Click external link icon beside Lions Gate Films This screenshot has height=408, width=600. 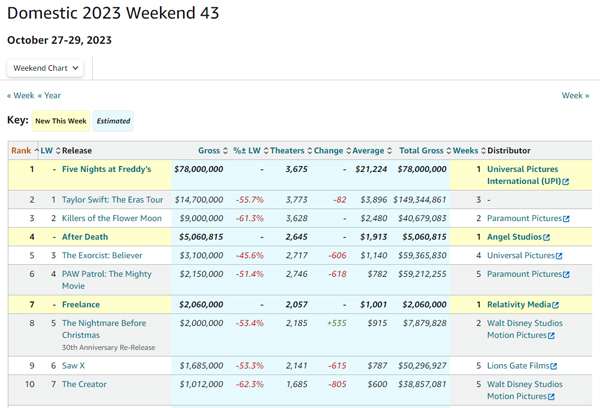click(x=554, y=366)
